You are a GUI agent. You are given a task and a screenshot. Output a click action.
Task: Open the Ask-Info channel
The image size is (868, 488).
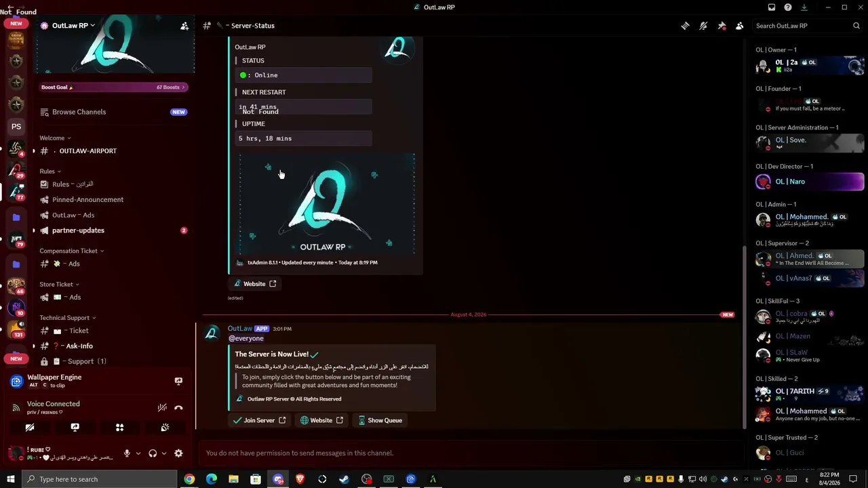point(113,346)
